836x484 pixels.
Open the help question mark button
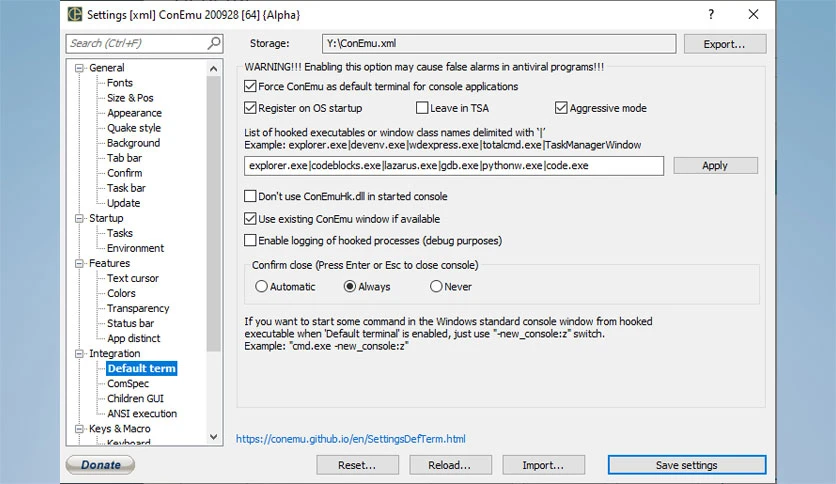point(711,14)
